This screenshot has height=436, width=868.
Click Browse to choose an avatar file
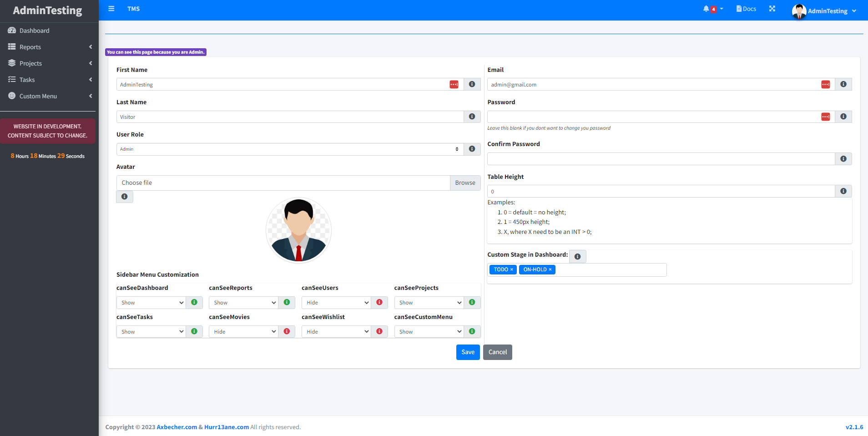(465, 183)
